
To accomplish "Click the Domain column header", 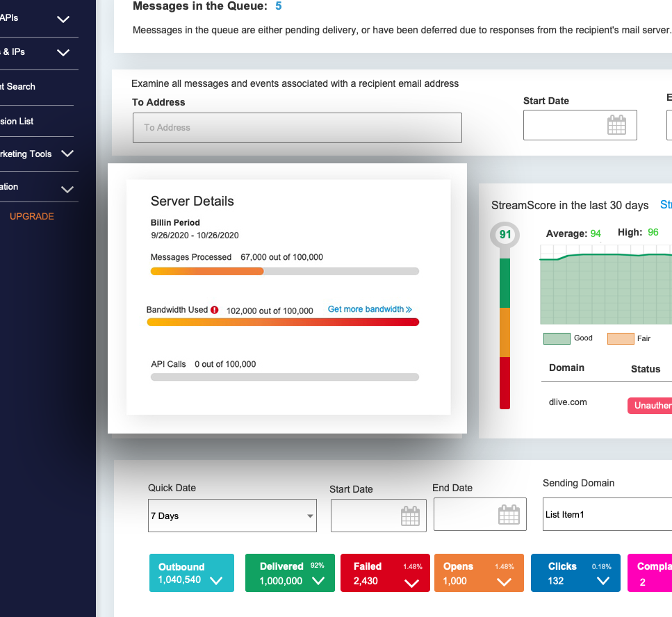I will coord(566,368).
